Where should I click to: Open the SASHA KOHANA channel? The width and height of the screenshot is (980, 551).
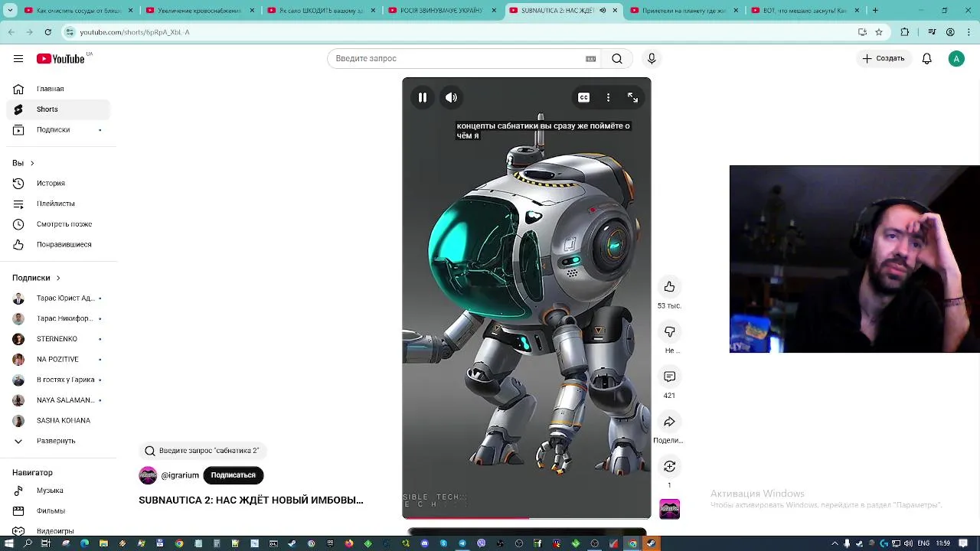[57, 421]
